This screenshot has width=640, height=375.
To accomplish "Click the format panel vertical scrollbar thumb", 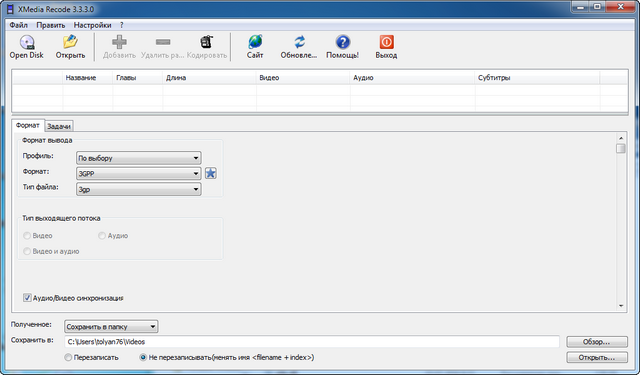I will 621,148.
